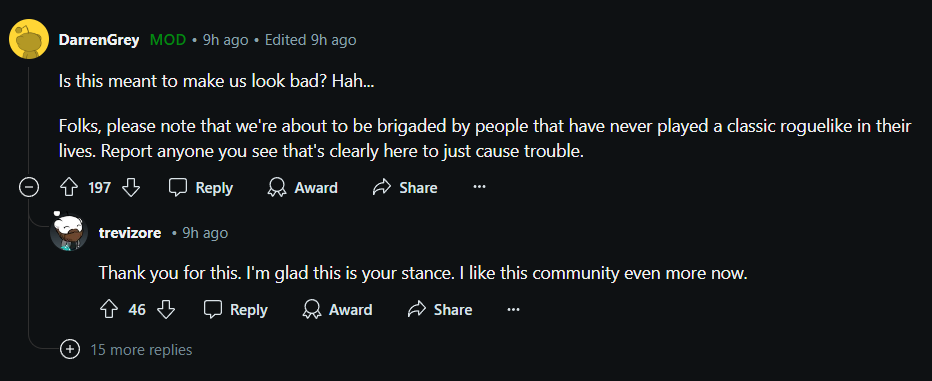Upvote DarrenGrey's comment

[x=70, y=188]
